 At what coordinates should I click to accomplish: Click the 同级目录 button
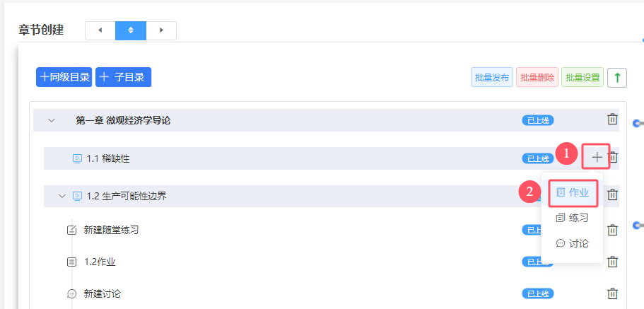[x=64, y=77]
